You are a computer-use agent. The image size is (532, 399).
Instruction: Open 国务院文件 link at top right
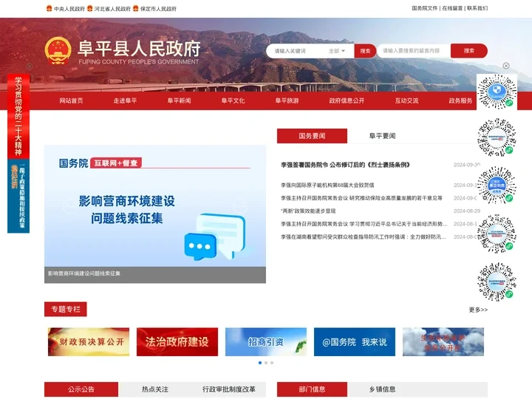425,8
